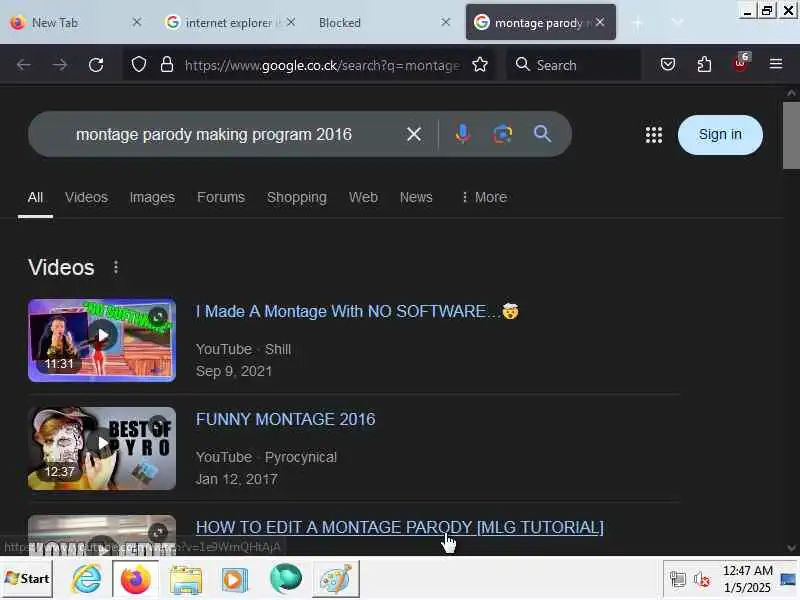This screenshot has width=800, height=600.
Task: Play the 12:37 Best of Pyro thumbnail
Action: click(102, 448)
